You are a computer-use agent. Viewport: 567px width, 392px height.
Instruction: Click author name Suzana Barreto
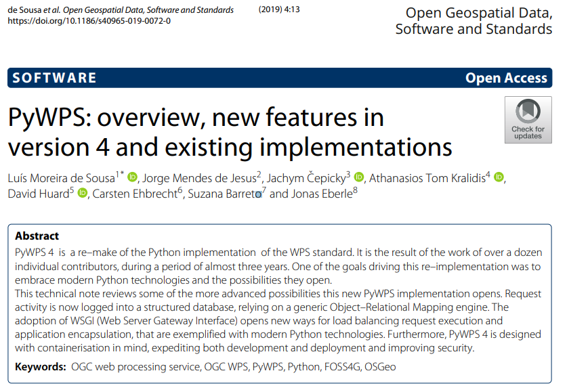224,194
